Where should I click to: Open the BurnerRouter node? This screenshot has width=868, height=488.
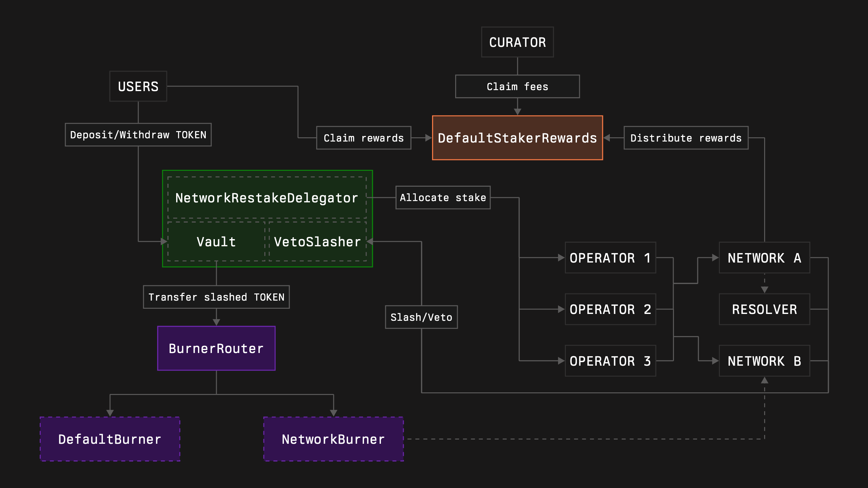tap(216, 348)
